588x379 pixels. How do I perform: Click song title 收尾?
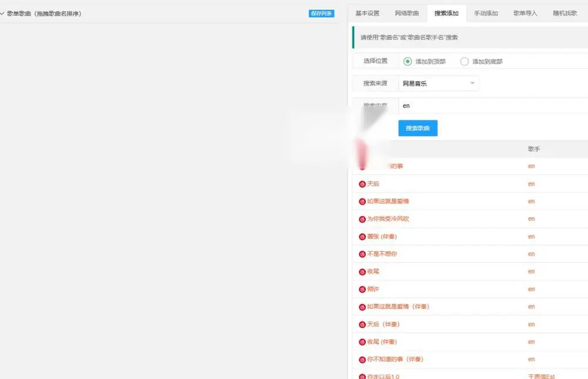(373, 271)
